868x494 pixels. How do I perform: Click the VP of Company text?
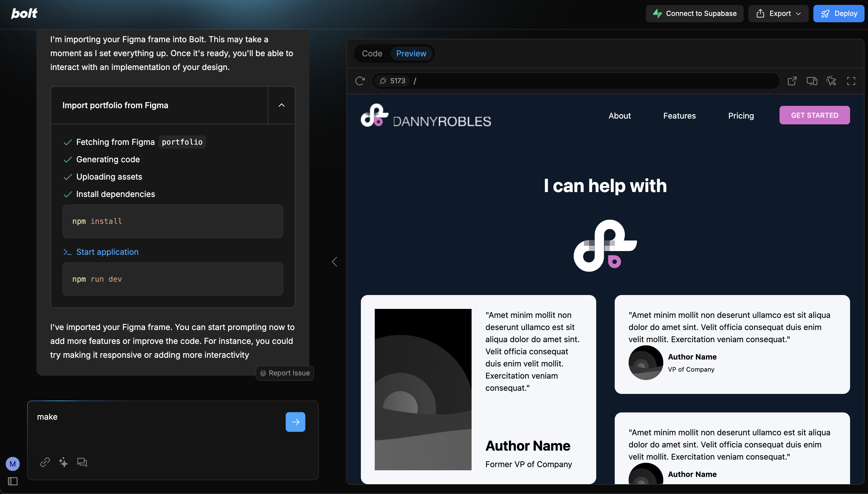pyautogui.click(x=691, y=369)
